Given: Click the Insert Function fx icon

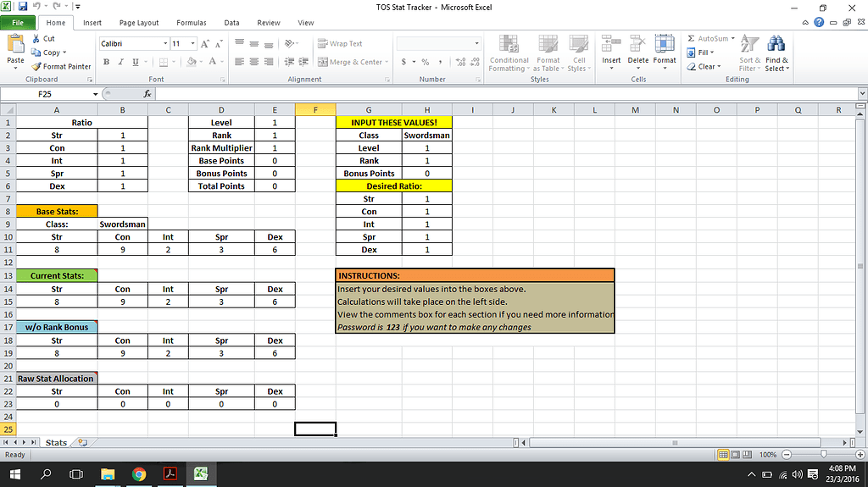Looking at the screenshot, I should coord(147,94).
